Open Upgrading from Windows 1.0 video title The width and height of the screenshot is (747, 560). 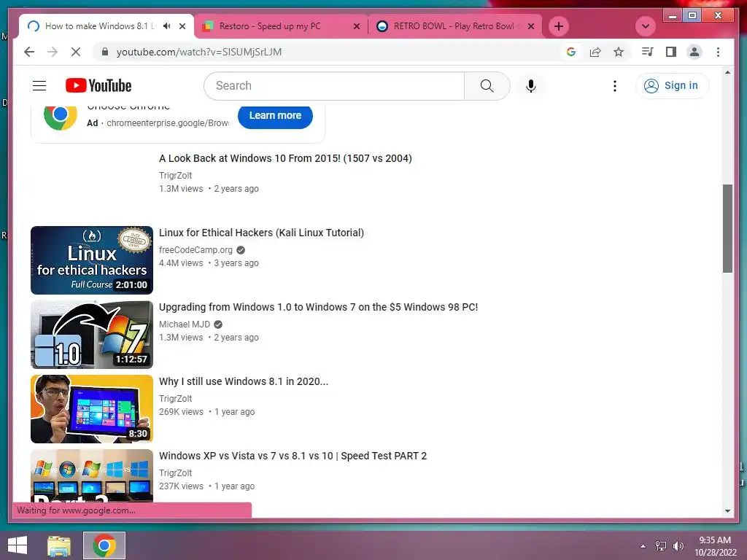coord(318,307)
